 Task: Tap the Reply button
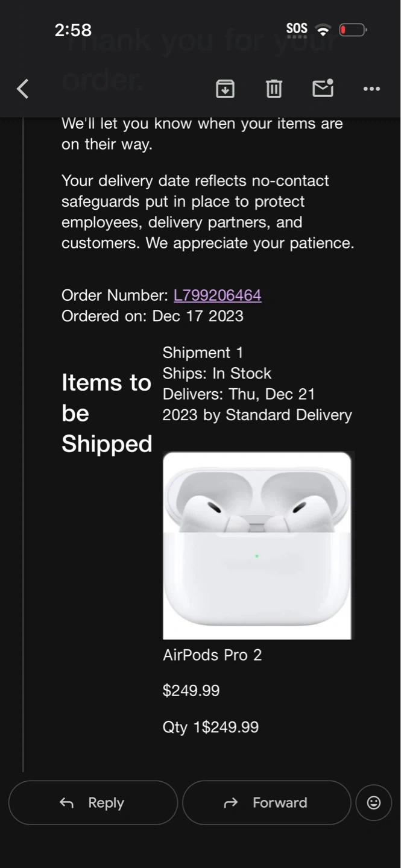pyautogui.click(x=93, y=802)
